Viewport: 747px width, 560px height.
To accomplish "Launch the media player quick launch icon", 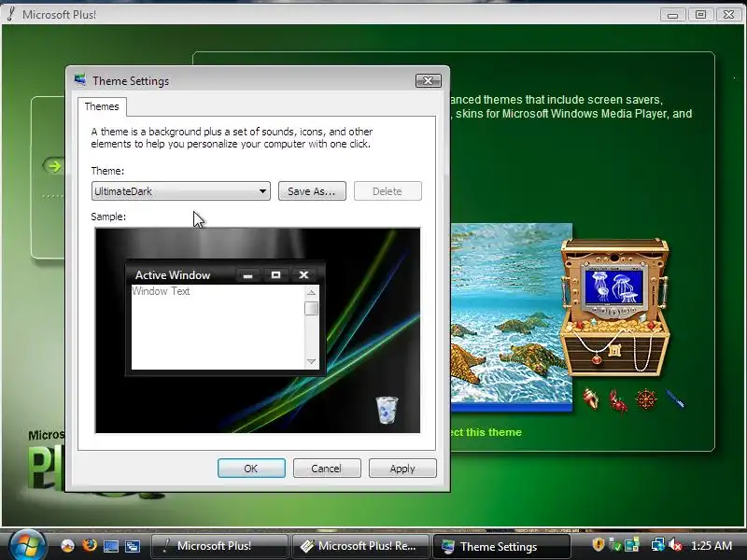I will pyautogui.click(x=67, y=546).
